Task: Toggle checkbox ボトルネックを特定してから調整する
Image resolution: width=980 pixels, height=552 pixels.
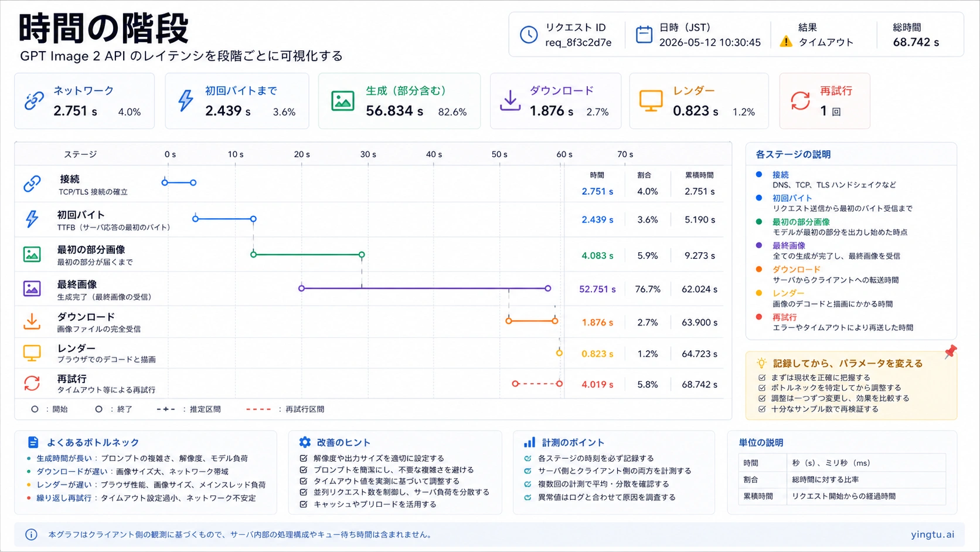Action: pyautogui.click(x=762, y=388)
